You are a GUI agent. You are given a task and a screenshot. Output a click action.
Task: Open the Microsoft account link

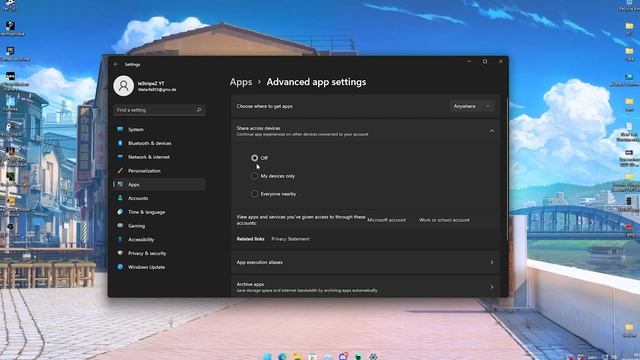tap(387, 220)
